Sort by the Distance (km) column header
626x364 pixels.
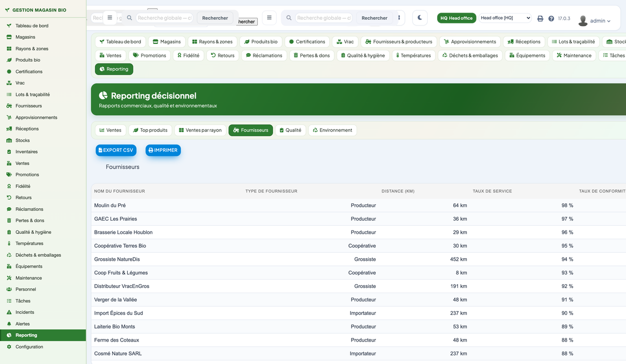pyautogui.click(x=398, y=191)
